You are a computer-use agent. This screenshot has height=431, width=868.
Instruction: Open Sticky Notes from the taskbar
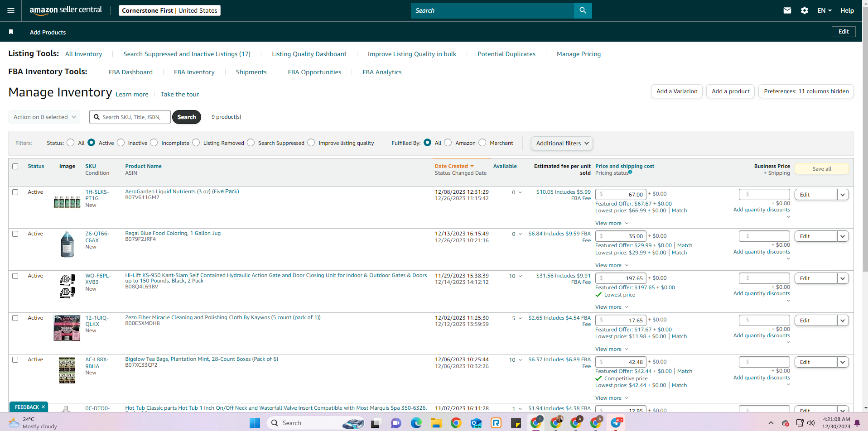[x=516, y=423]
